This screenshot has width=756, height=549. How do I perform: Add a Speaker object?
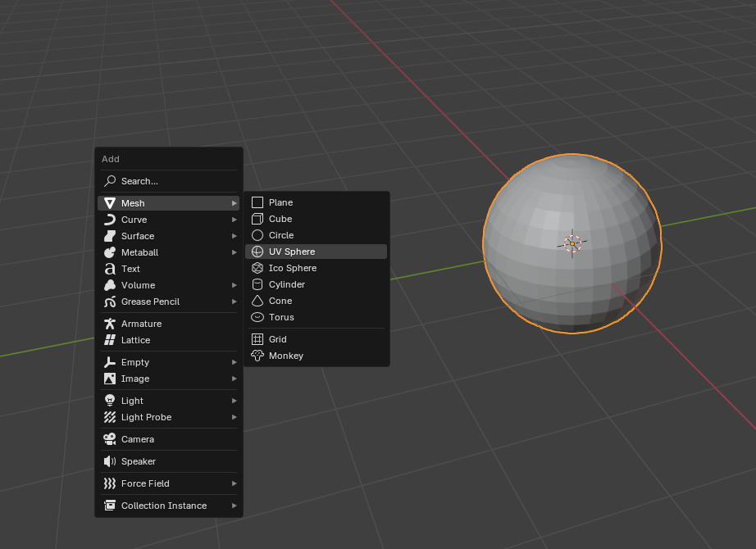click(168, 462)
